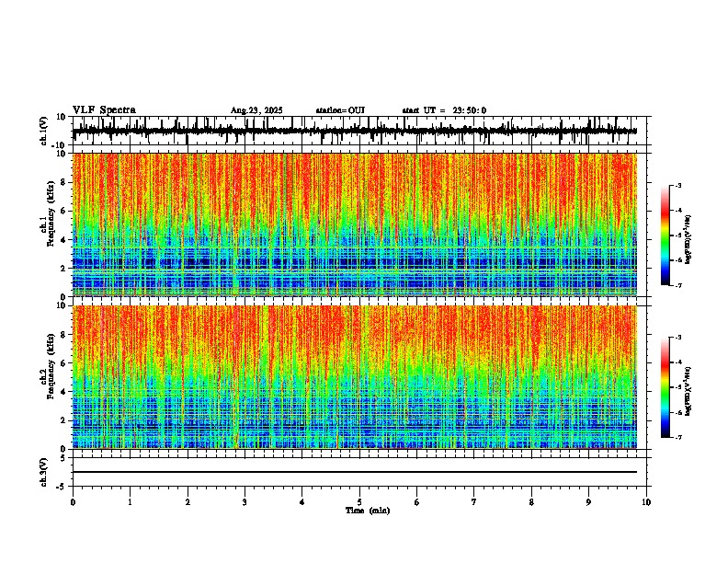Click the 'start UT = 23:50:0' label
This screenshot has height=563, width=728.
click(444, 110)
